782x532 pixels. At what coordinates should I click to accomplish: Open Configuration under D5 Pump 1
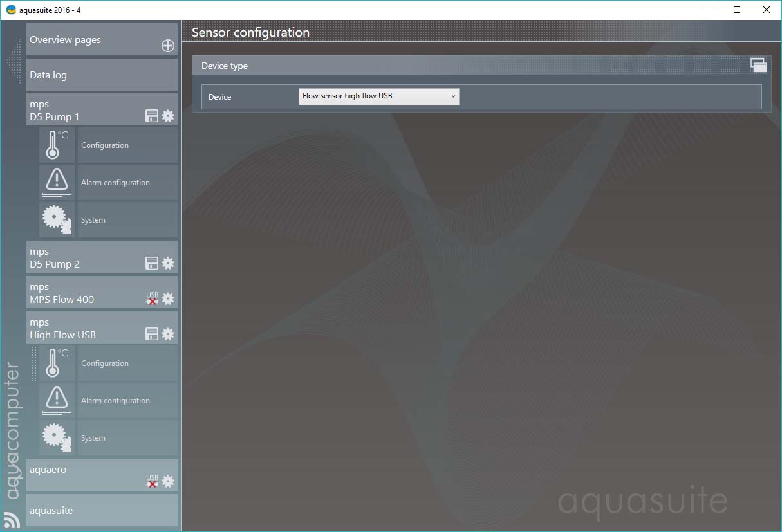tap(127, 145)
